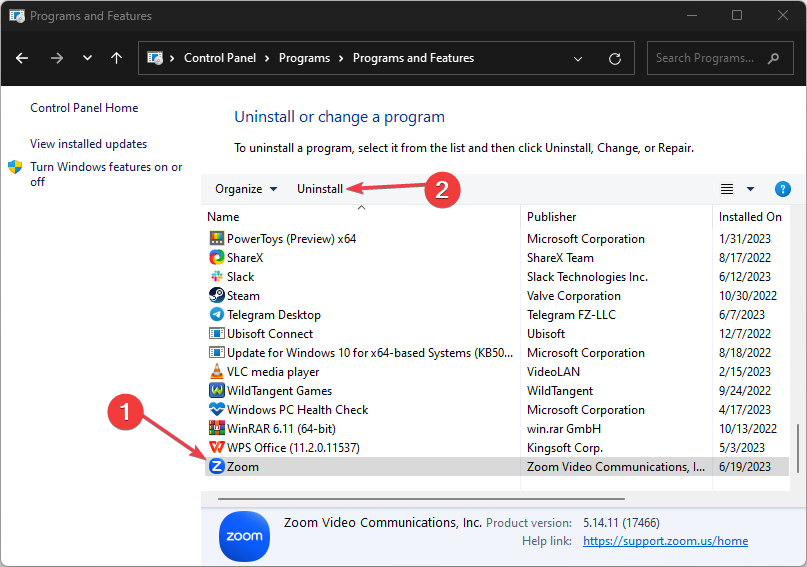Click the Control Panel icon in address bar
807x567 pixels.
[x=155, y=58]
